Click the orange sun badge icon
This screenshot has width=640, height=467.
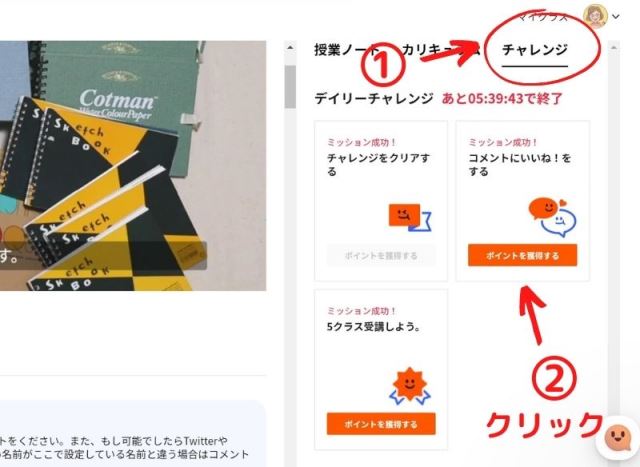pyautogui.click(x=409, y=386)
